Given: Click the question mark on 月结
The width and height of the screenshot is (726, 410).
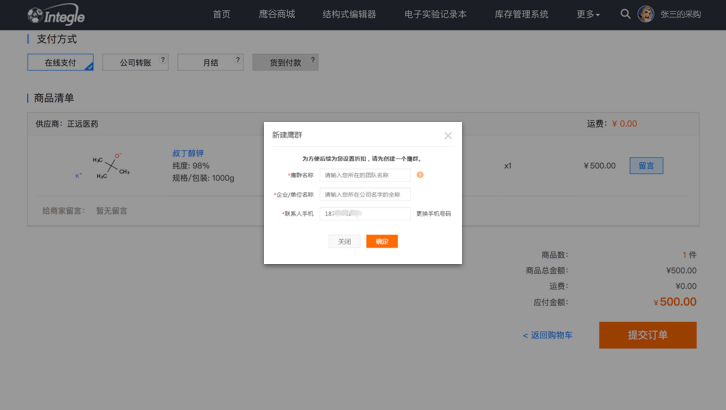Looking at the screenshot, I should coord(238,60).
